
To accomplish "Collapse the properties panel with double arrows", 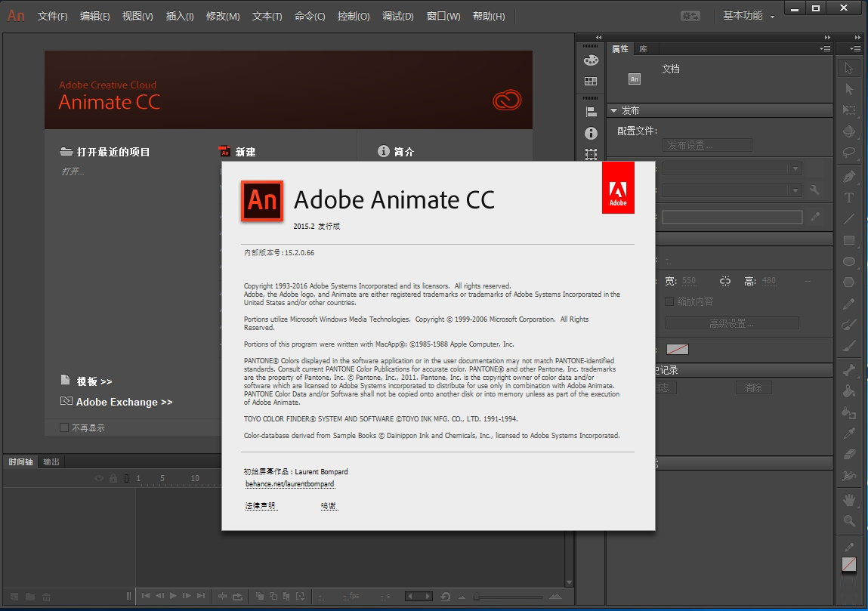I will 827,37.
